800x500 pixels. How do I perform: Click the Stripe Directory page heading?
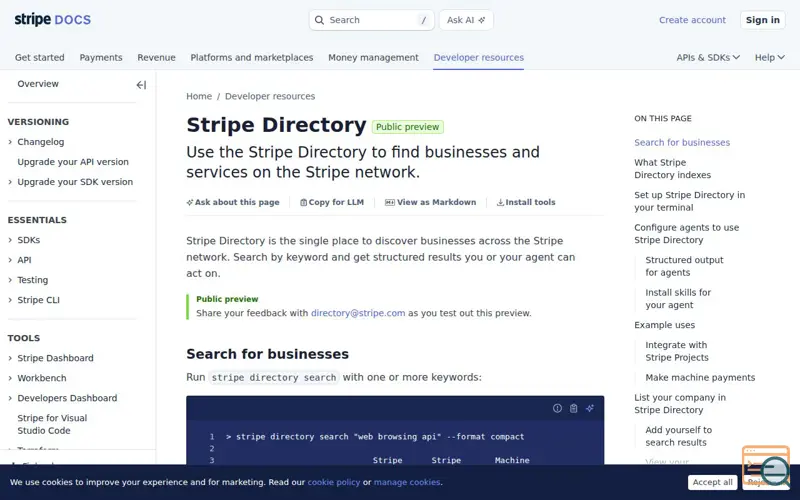276,125
